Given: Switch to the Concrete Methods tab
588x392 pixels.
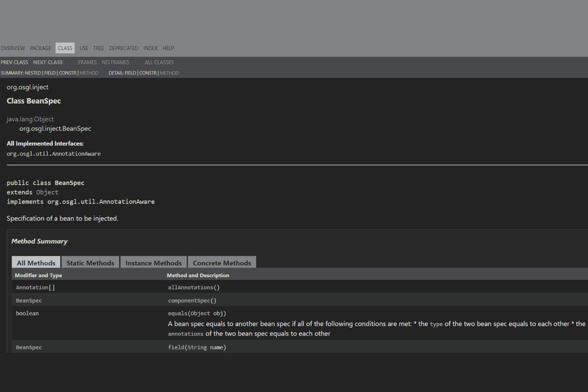Looking at the screenshot, I should [222, 263].
